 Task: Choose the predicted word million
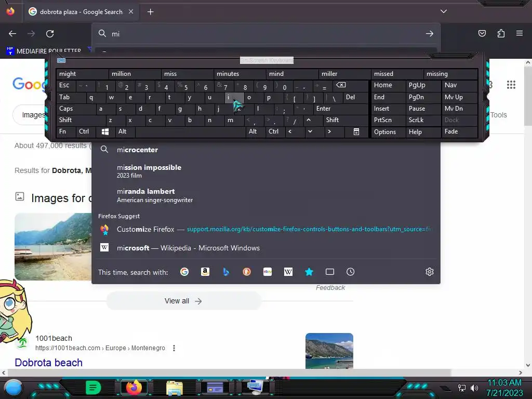[x=135, y=74]
